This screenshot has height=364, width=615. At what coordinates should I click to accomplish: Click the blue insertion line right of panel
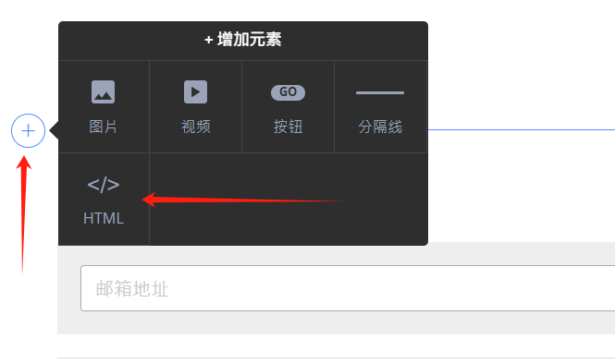(x=522, y=129)
